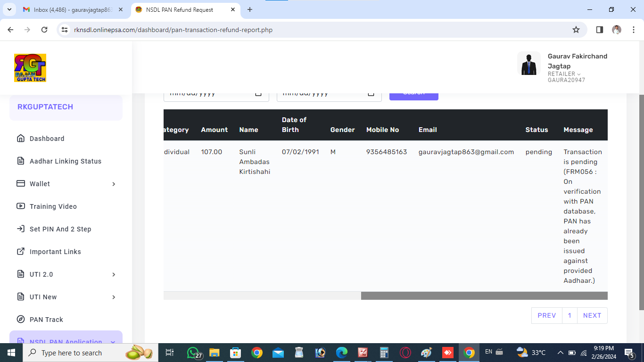
Task: Expand the Wallet submenu chevron
Action: (x=114, y=184)
